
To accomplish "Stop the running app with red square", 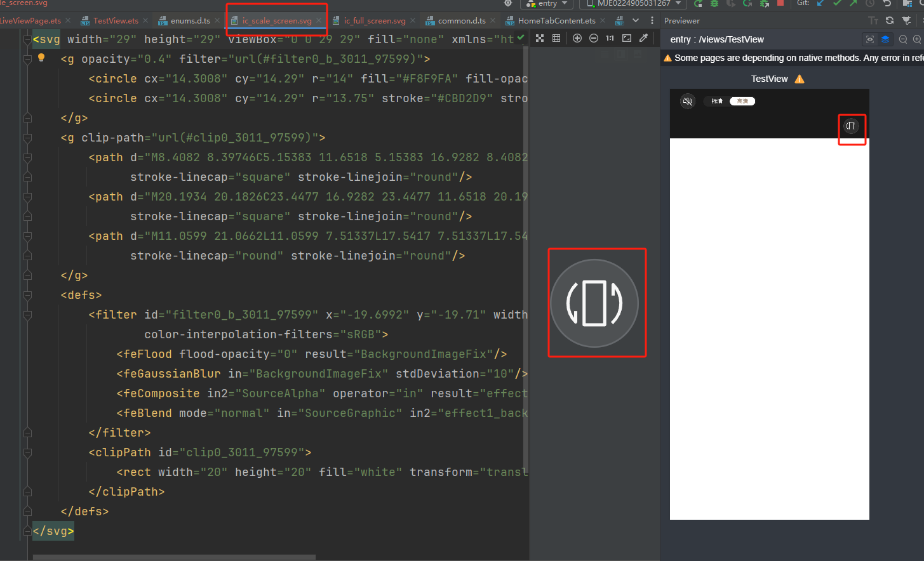I will [x=780, y=3].
